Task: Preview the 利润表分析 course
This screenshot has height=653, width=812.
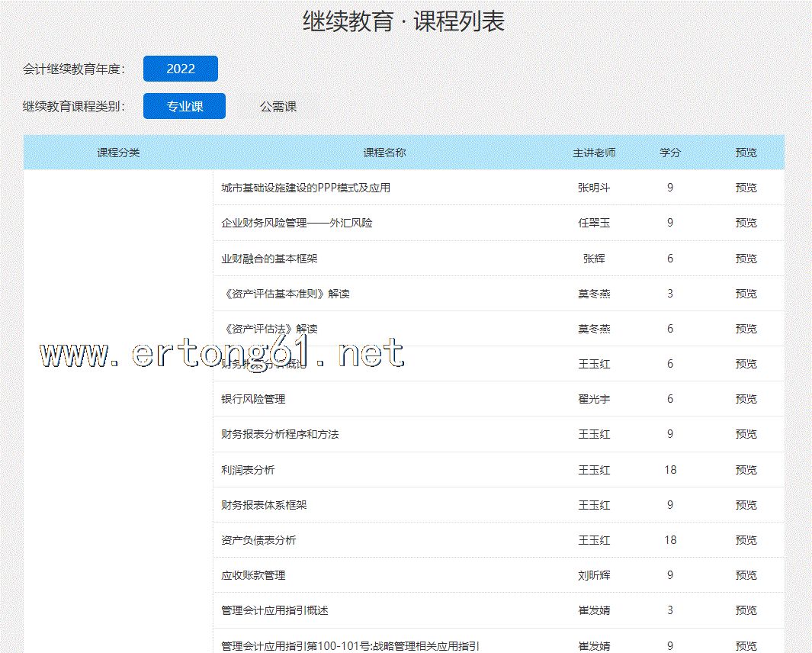Action: [746, 470]
